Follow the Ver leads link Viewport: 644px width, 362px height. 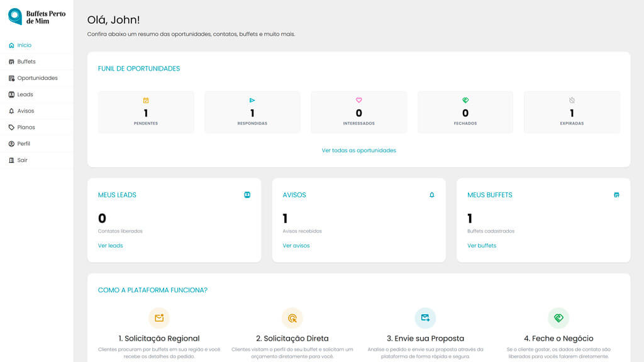111,246
